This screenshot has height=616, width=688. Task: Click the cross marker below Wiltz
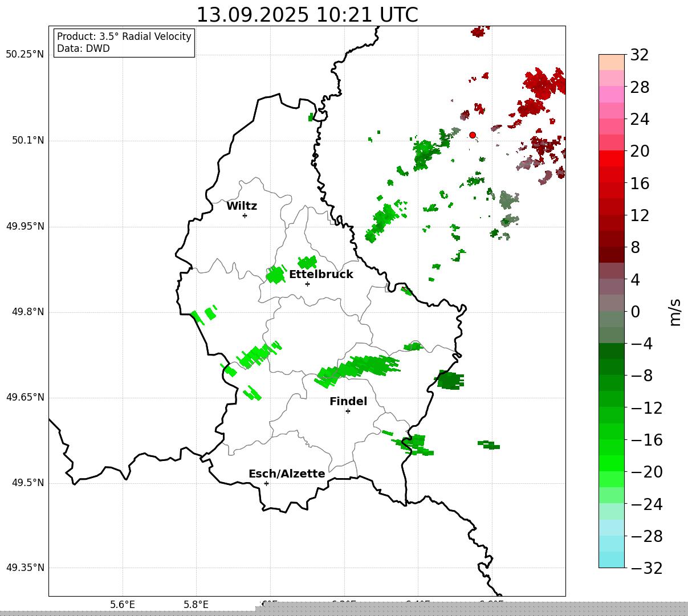click(x=245, y=215)
